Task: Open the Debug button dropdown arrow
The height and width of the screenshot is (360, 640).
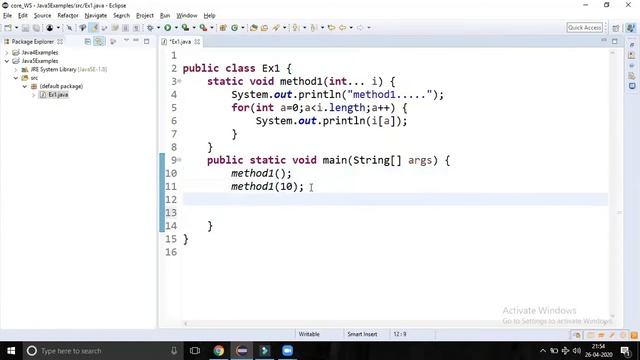Action: (158, 28)
